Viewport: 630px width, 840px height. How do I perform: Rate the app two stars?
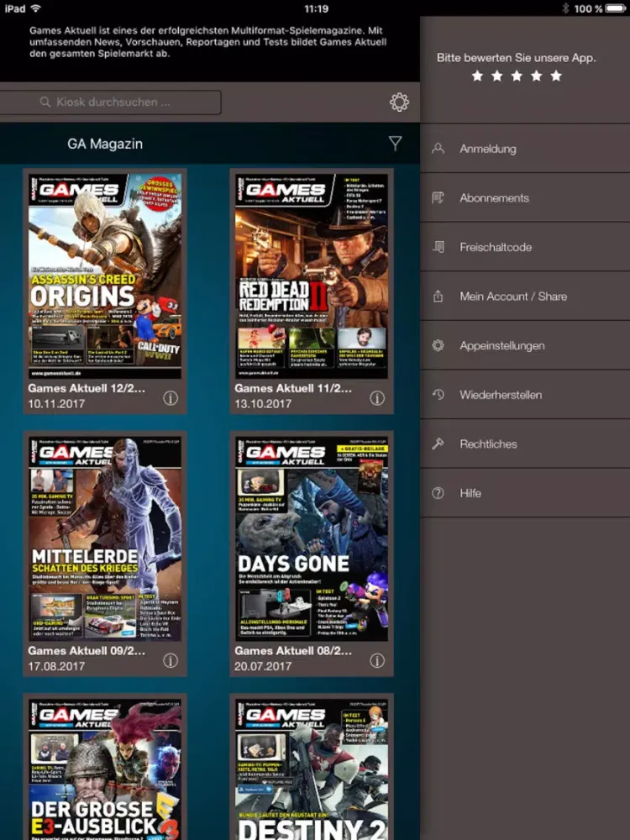coord(497,76)
